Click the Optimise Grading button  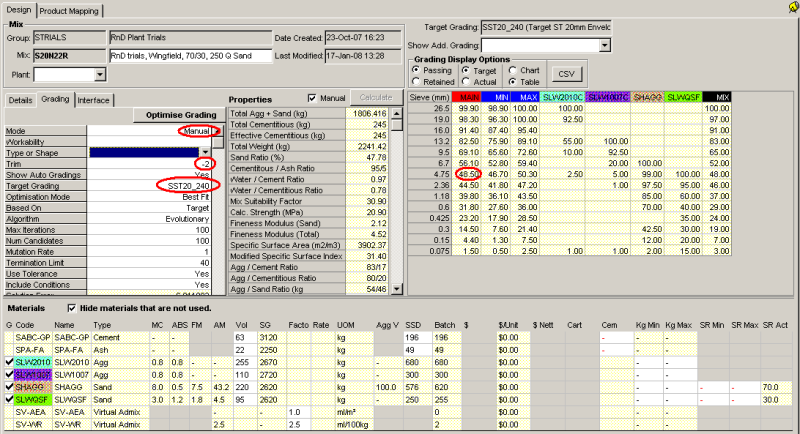181,115
